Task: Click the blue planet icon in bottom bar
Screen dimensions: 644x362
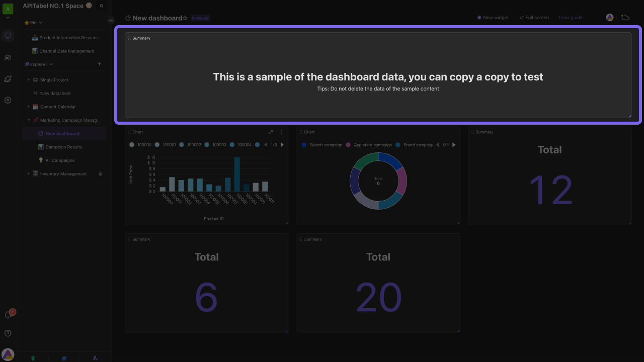Action: [x=64, y=358]
